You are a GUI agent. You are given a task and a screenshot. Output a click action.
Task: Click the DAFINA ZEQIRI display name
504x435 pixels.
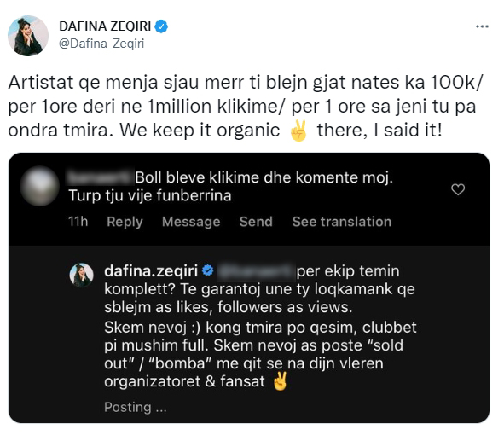(105, 26)
